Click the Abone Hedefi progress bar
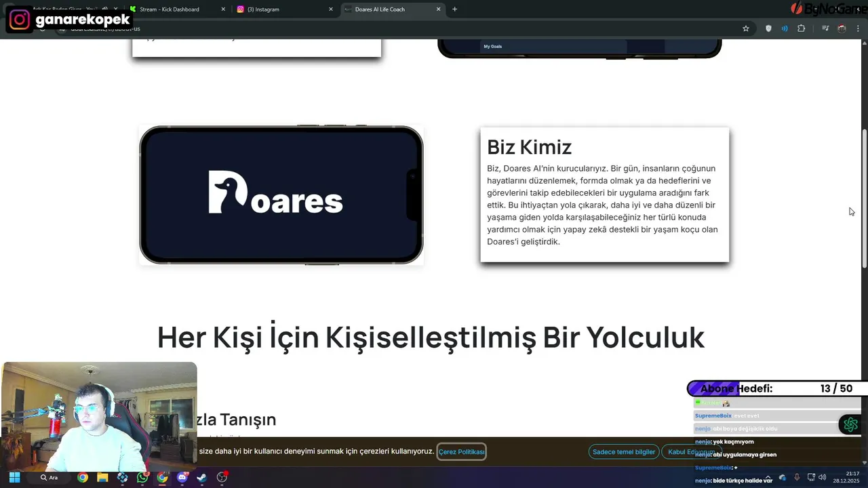868x488 pixels. point(777,388)
